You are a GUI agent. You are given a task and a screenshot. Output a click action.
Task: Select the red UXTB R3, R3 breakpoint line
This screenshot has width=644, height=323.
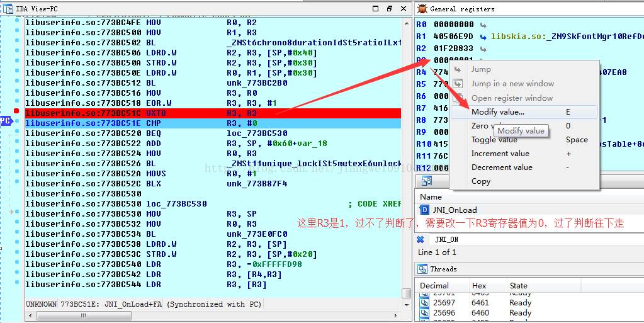click(213, 113)
